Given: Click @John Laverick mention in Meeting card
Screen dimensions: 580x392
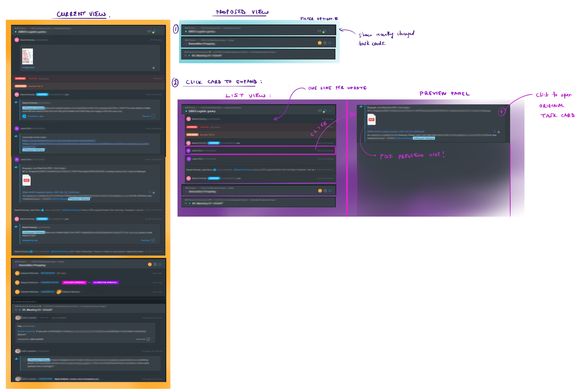Looking at the screenshot, I should click(26, 331).
